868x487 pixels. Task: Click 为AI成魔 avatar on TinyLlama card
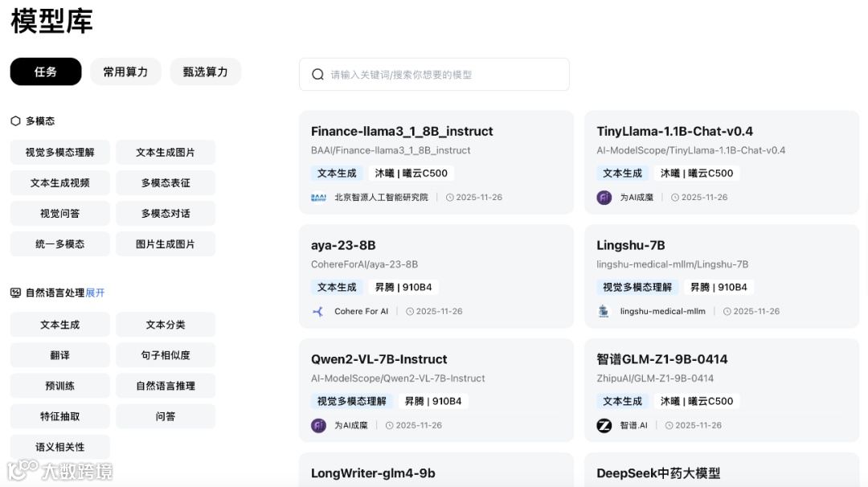pyautogui.click(x=604, y=197)
